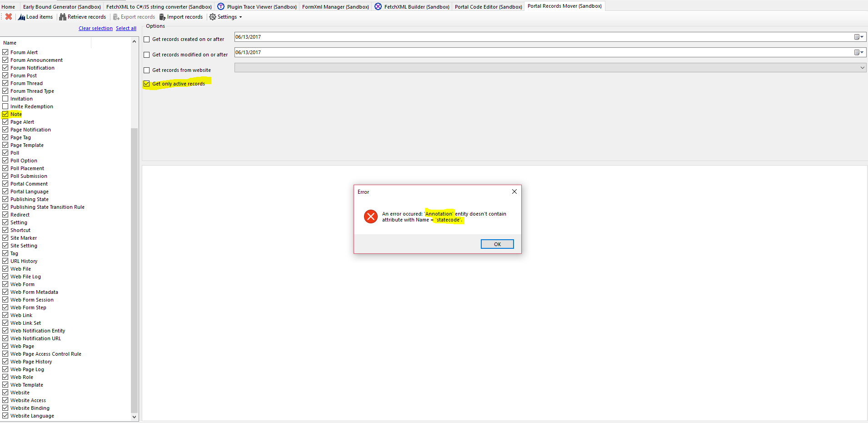Uncheck the Forum Alert checkbox
868x423 pixels.
click(x=5, y=52)
